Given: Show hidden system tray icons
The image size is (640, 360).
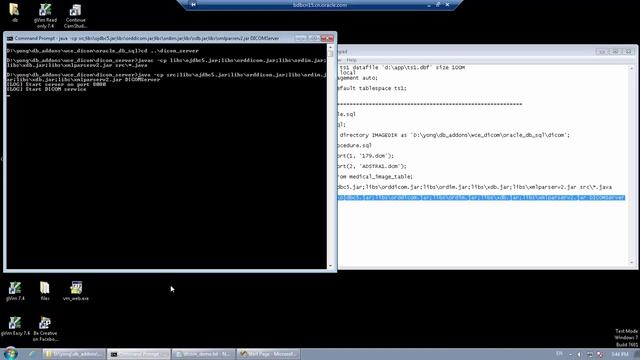Looking at the screenshot, I should tap(570, 354).
